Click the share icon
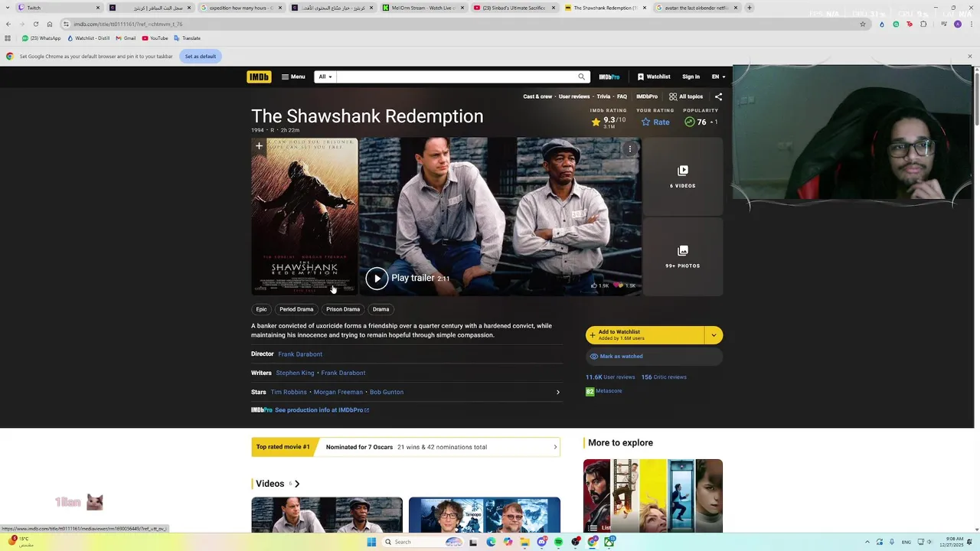This screenshot has width=980, height=551. point(718,96)
